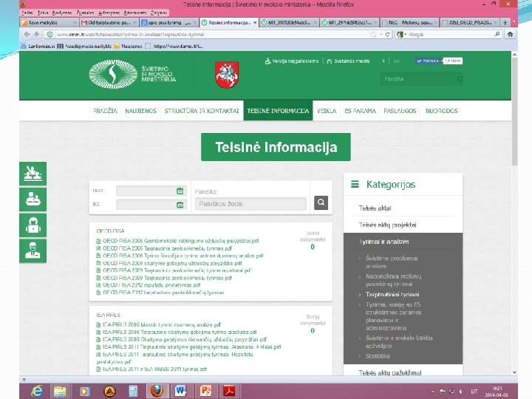Click the 'Paieškos žodis' search field

click(250, 204)
